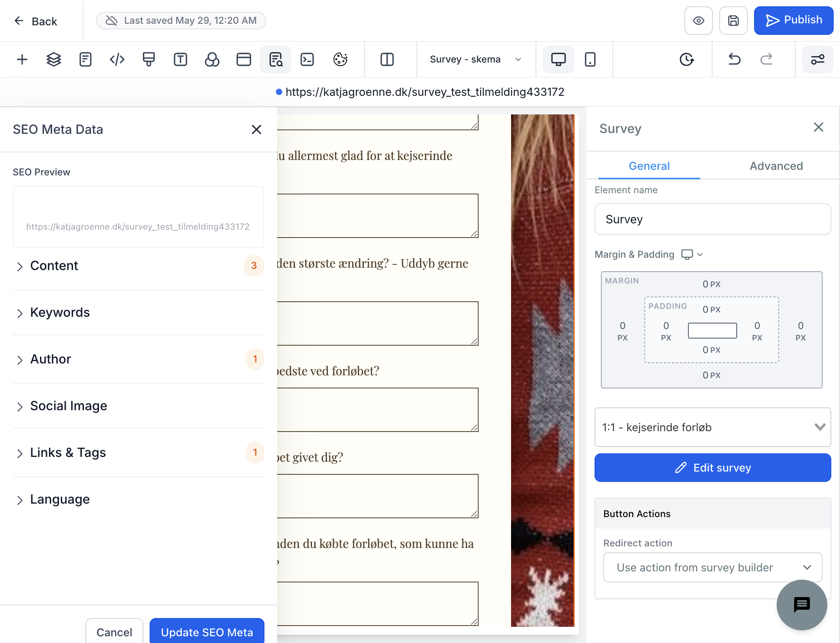Switch to the Advanced tab
The image size is (840, 643).
pyautogui.click(x=776, y=166)
